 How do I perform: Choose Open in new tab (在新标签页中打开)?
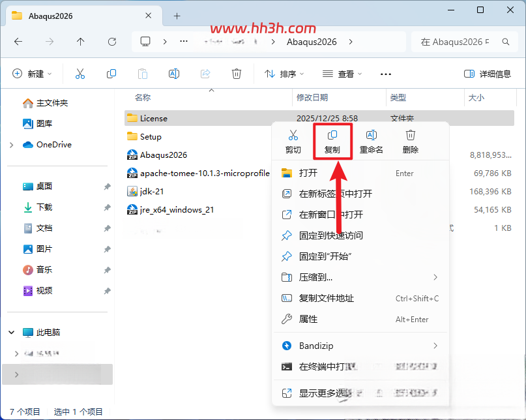360,194
